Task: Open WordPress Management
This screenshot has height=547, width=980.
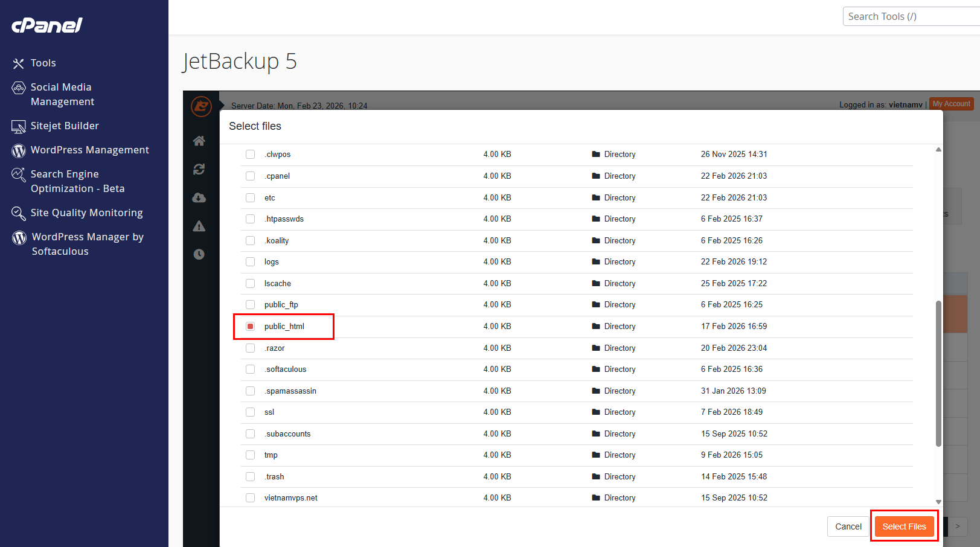Action: [89, 150]
